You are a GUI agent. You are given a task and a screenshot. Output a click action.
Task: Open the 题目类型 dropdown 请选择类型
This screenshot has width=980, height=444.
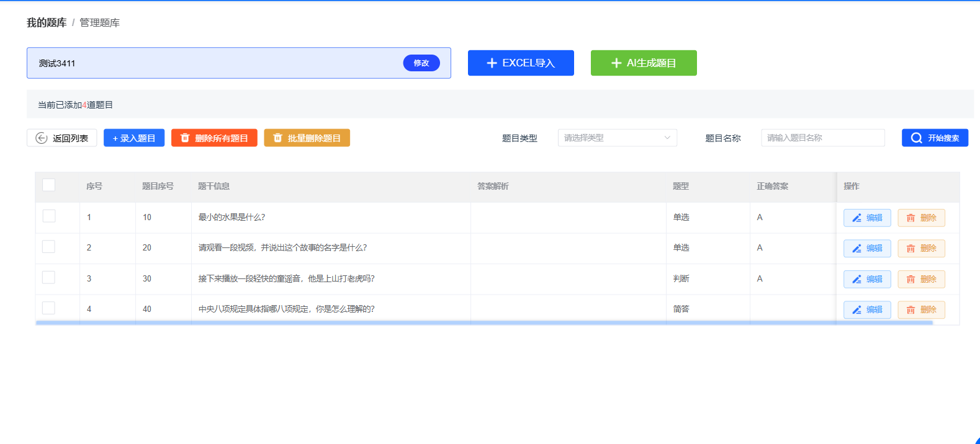point(618,138)
